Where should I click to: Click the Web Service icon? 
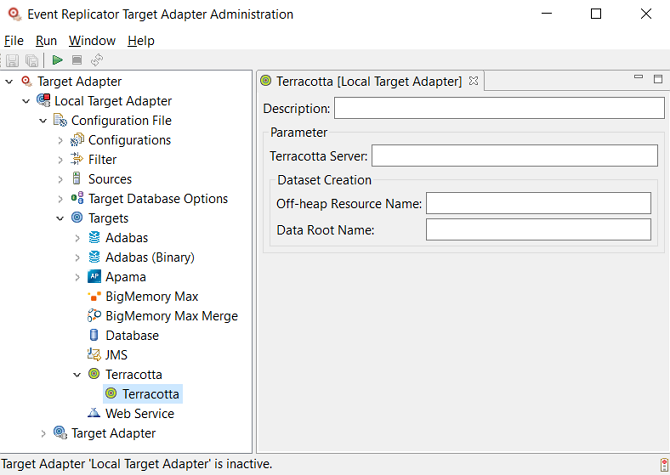[94, 414]
